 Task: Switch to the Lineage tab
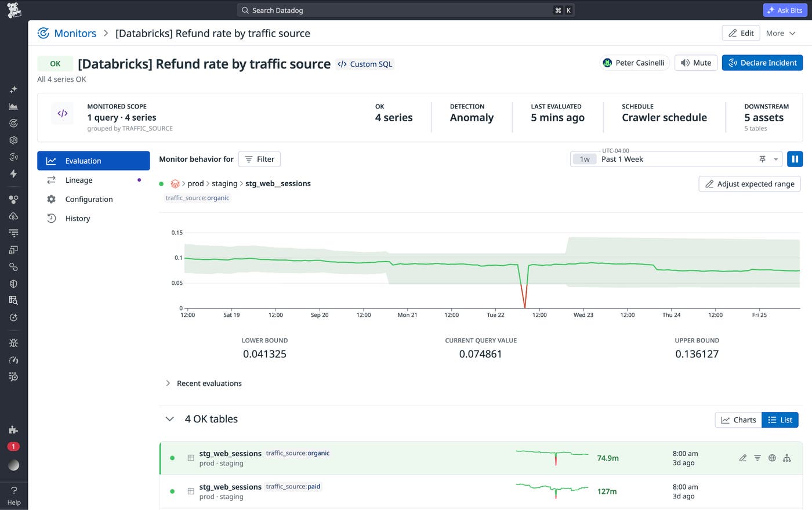click(93, 180)
